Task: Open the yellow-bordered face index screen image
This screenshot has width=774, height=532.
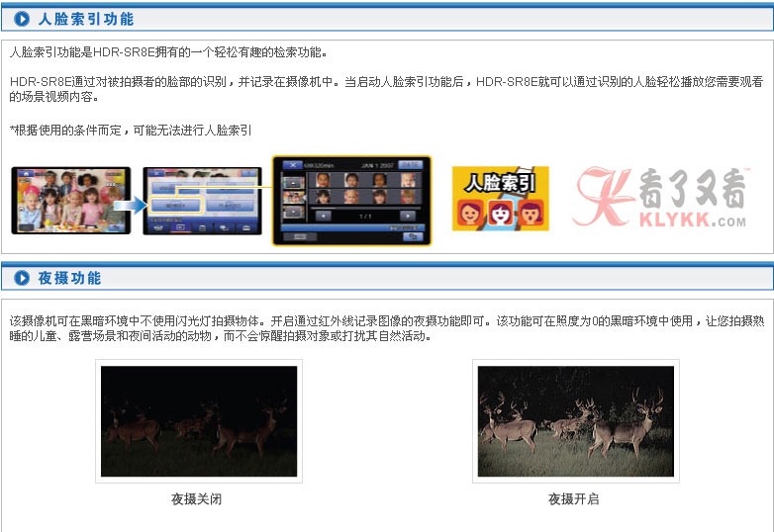Action: [x=352, y=201]
